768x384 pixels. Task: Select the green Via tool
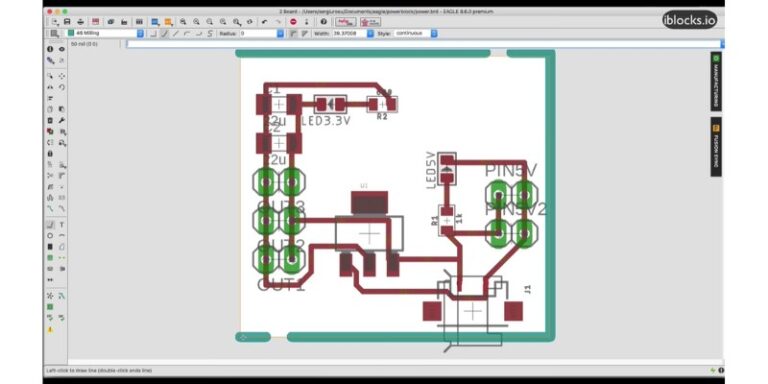50,258
